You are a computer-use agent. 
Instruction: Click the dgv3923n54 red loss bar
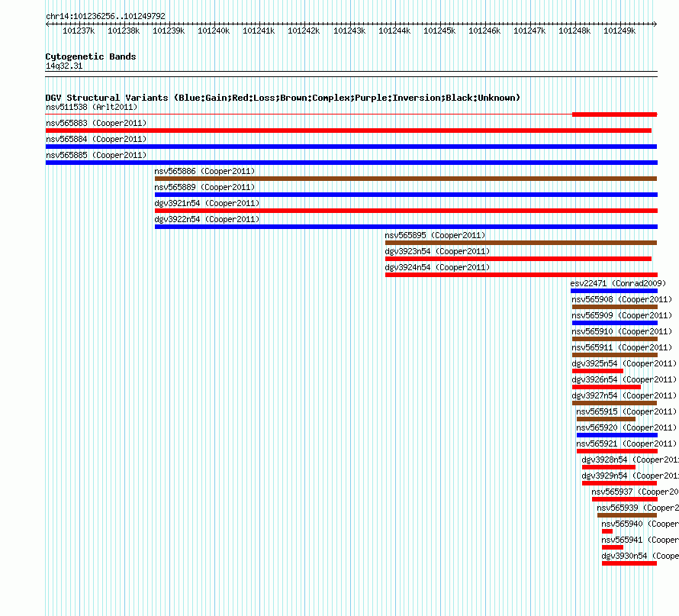[518, 259]
